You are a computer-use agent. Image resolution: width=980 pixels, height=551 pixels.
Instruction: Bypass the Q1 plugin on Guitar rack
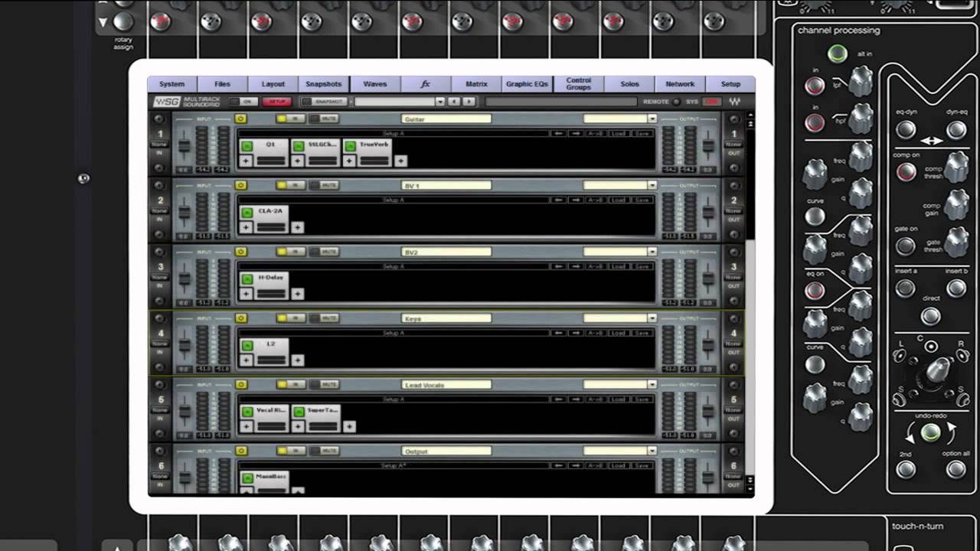pyautogui.click(x=247, y=146)
